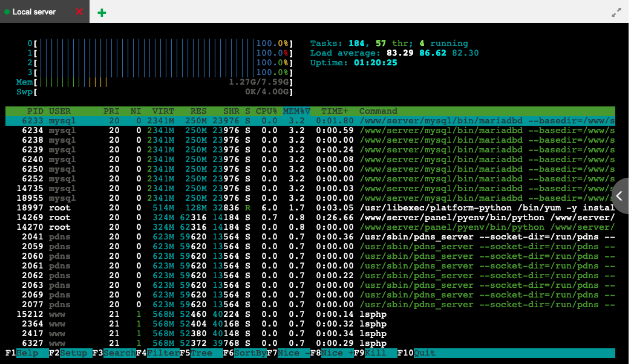Quit htop with F10

[x=417, y=353]
